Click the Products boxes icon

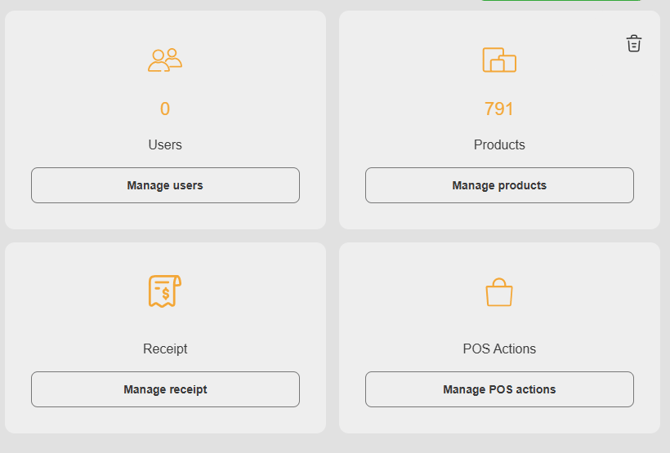point(499,60)
